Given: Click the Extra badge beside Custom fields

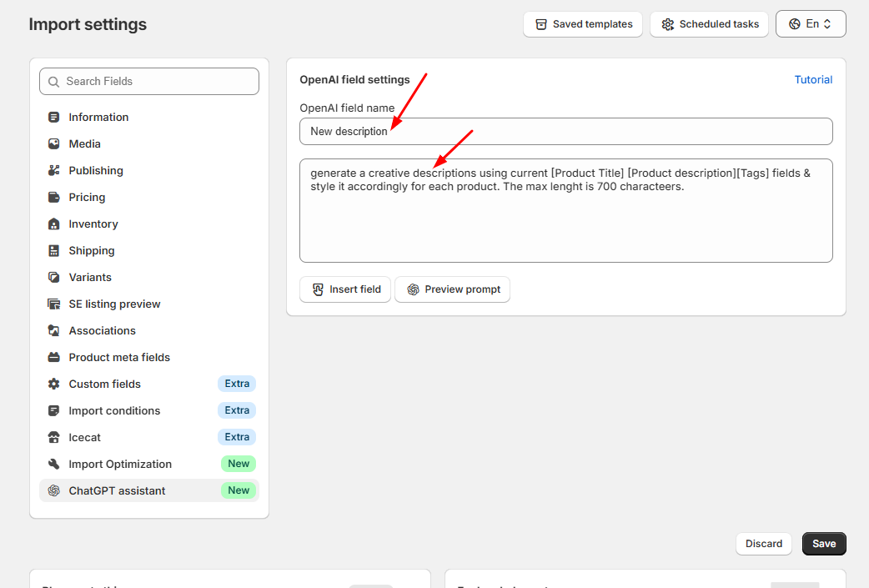Looking at the screenshot, I should point(237,384).
